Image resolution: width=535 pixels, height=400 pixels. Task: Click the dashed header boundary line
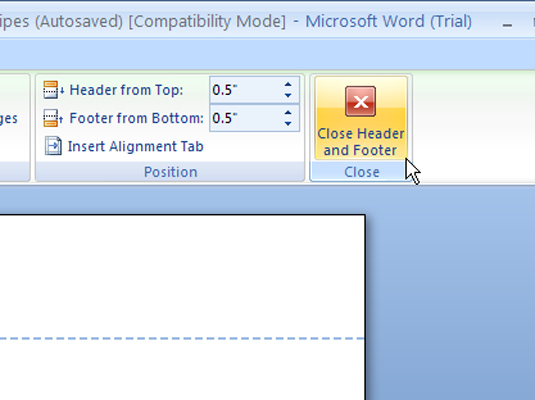click(182, 339)
